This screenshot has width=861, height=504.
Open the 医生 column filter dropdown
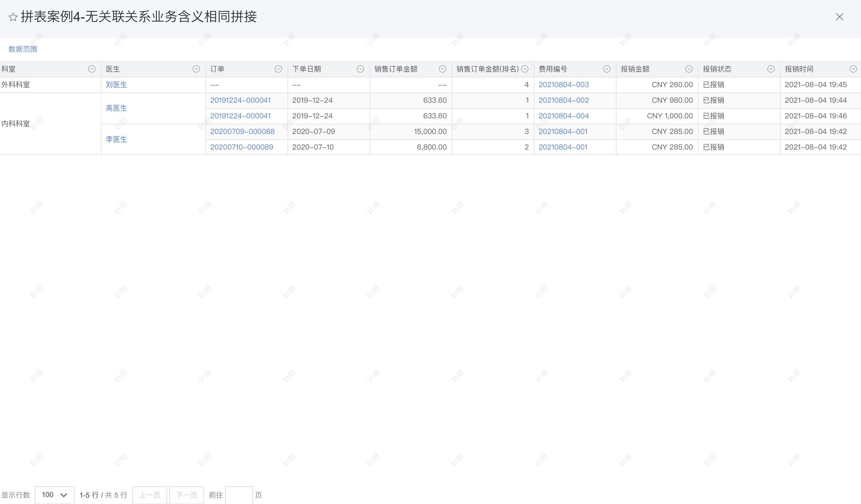tap(196, 69)
